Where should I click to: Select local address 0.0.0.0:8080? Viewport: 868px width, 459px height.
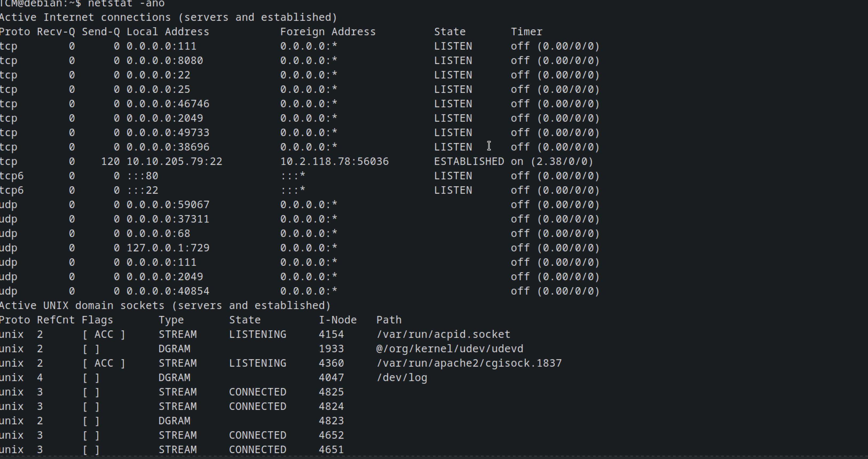165,61
